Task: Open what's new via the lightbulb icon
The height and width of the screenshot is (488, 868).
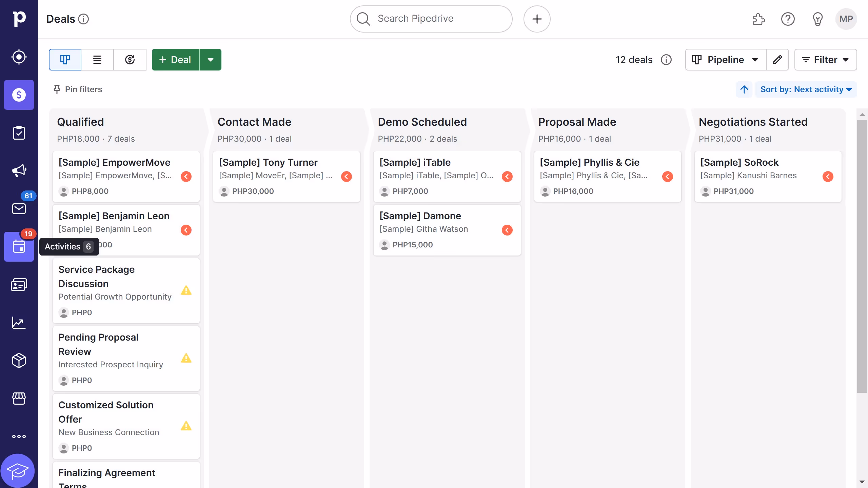Action: coord(817,19)
